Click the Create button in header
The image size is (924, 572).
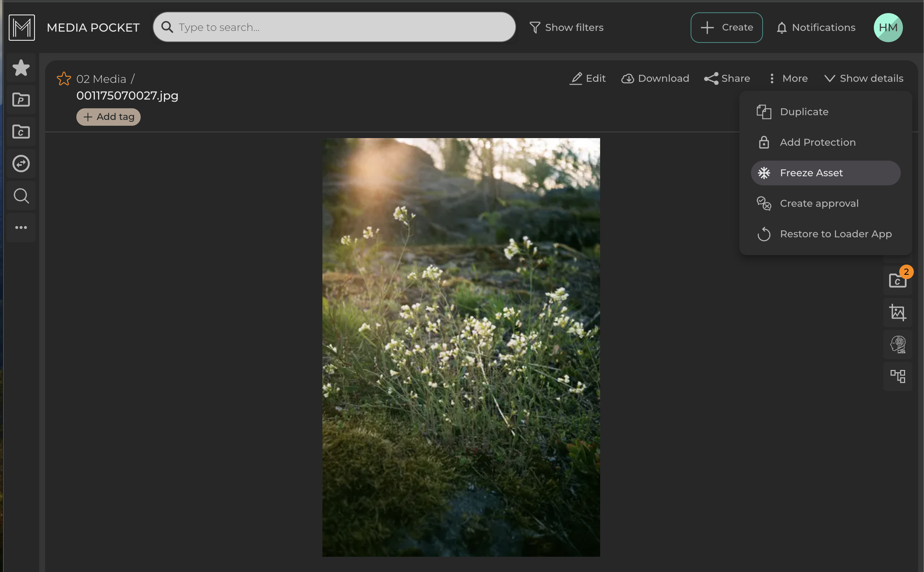coord(726,28)
